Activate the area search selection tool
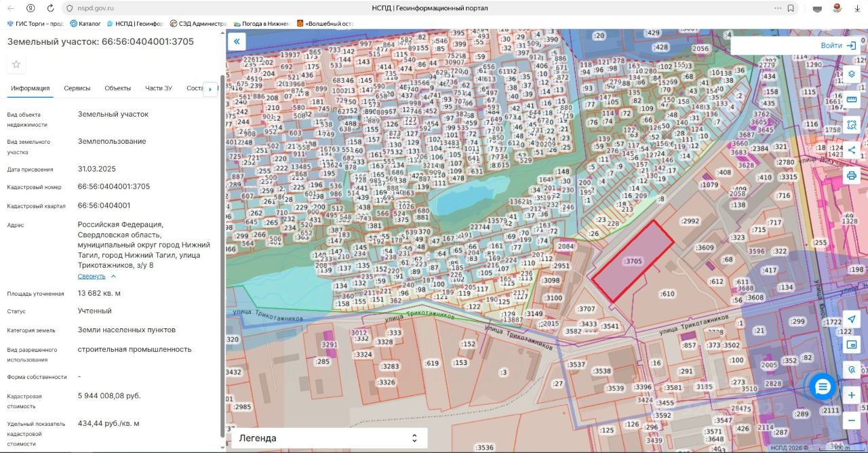The height and width of the screenshot is (453, 868). (x=852, y=125)
